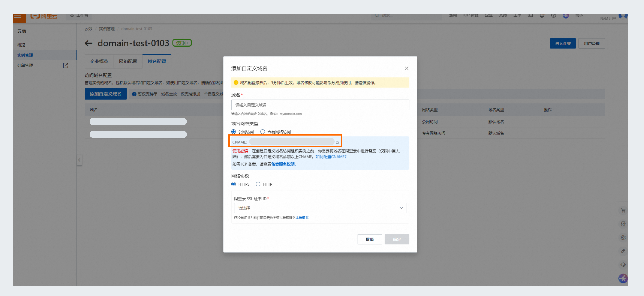The image size is (644, 296).
Task: Expand the 阿里云 SSL 证书 ID dropdown
Action: [320, 208]
